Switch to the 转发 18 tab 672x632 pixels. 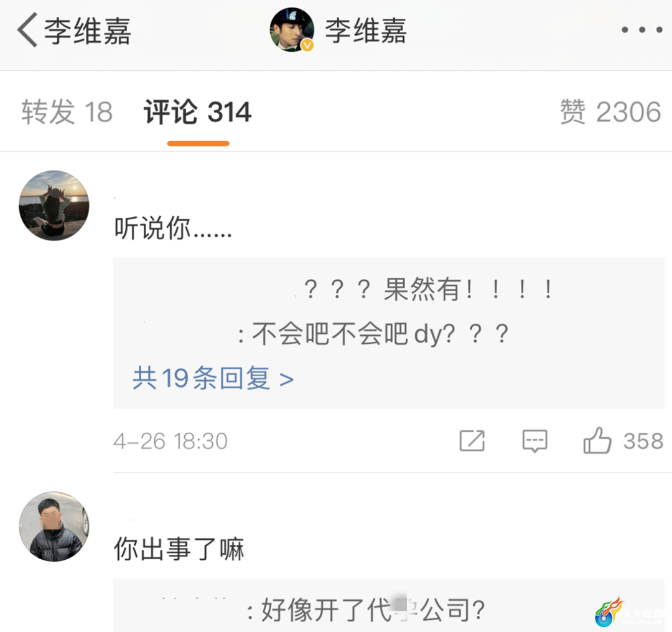(67, 112)
